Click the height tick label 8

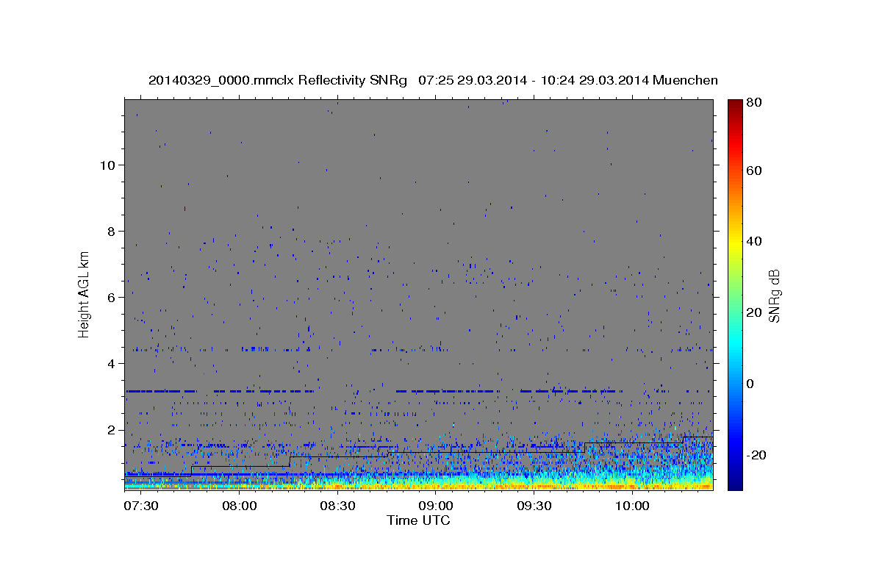111,231
